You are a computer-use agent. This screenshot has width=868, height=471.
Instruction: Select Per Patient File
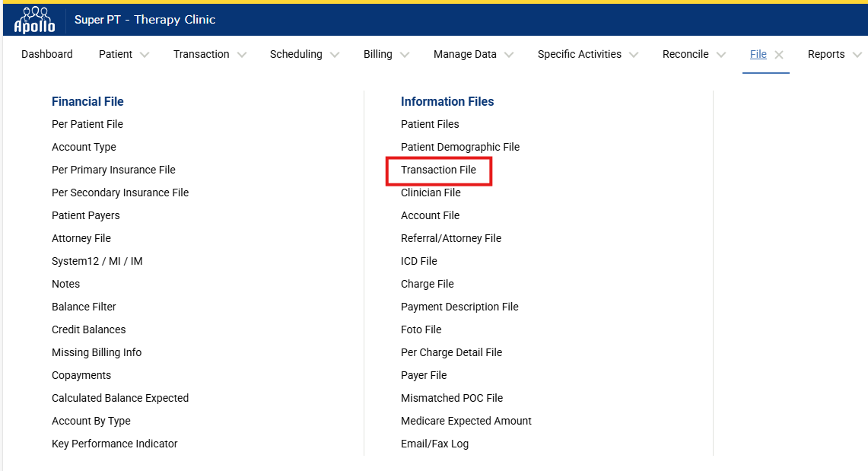(x=87, y=124)
